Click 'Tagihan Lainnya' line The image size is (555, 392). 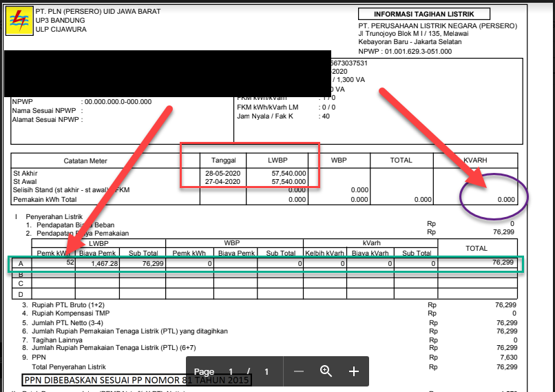point(57,340)
